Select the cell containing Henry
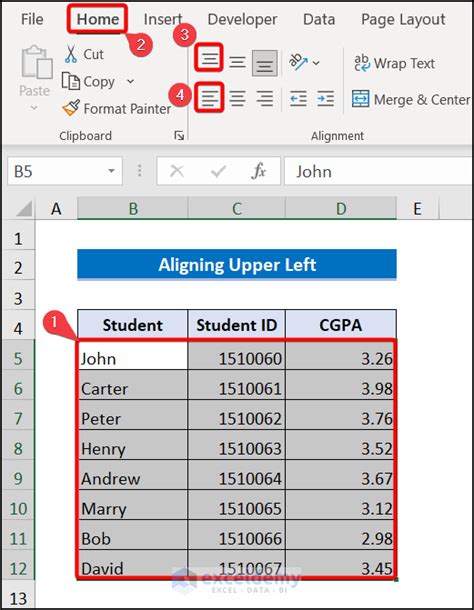The height and width of the screenshot is (610, 474). 133,445
